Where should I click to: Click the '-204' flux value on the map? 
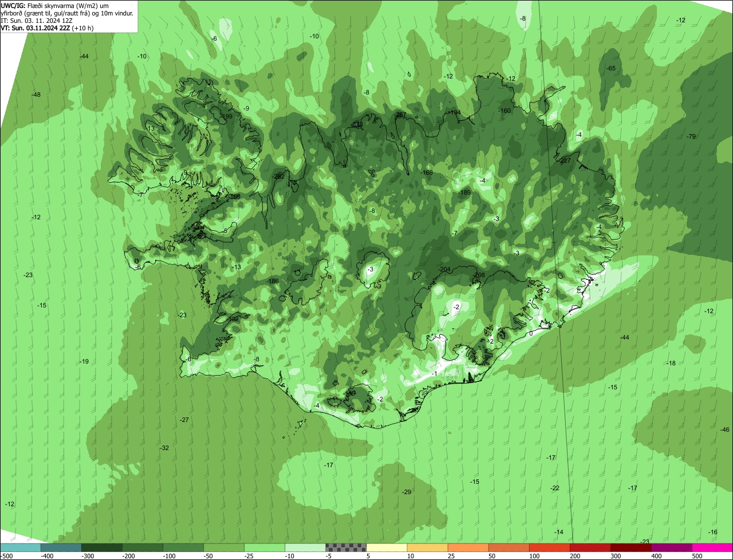point(444,269)
